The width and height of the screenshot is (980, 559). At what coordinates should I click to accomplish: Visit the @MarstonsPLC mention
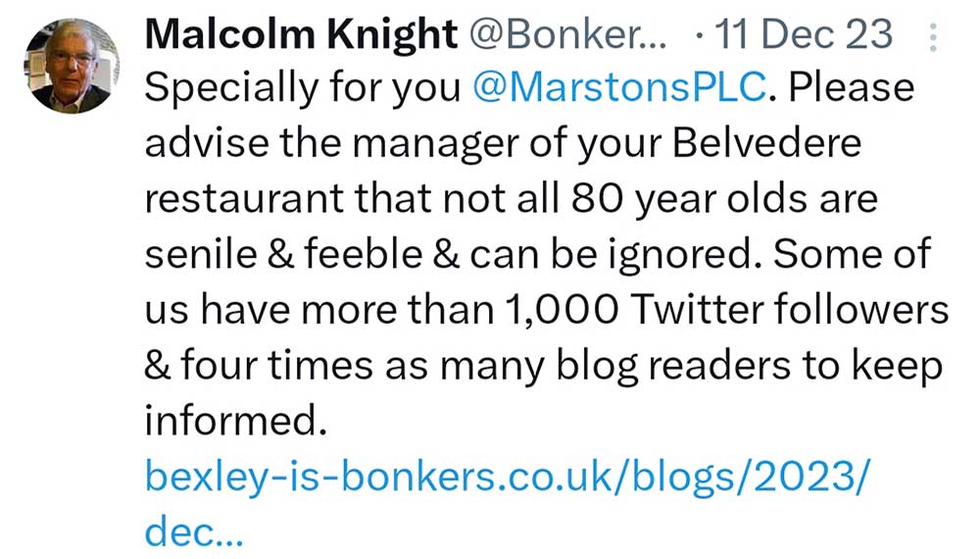tap(618, 89)
